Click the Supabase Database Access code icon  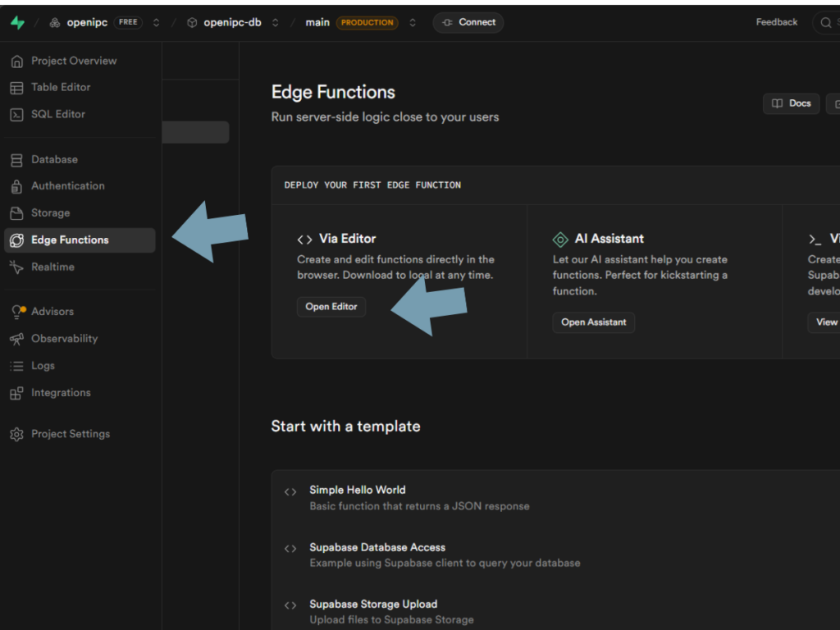pyautogui.click(x=290, y=549)
